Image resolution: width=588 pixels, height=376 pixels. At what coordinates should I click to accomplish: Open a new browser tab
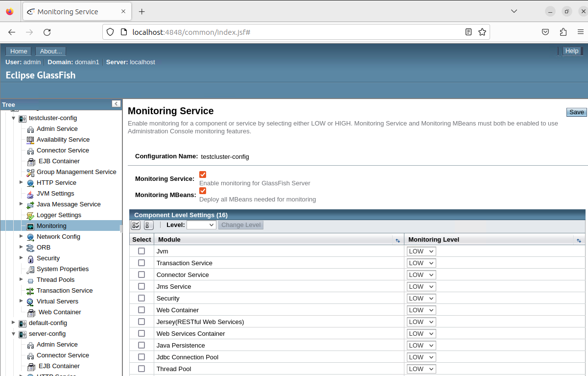click(142, 11)
